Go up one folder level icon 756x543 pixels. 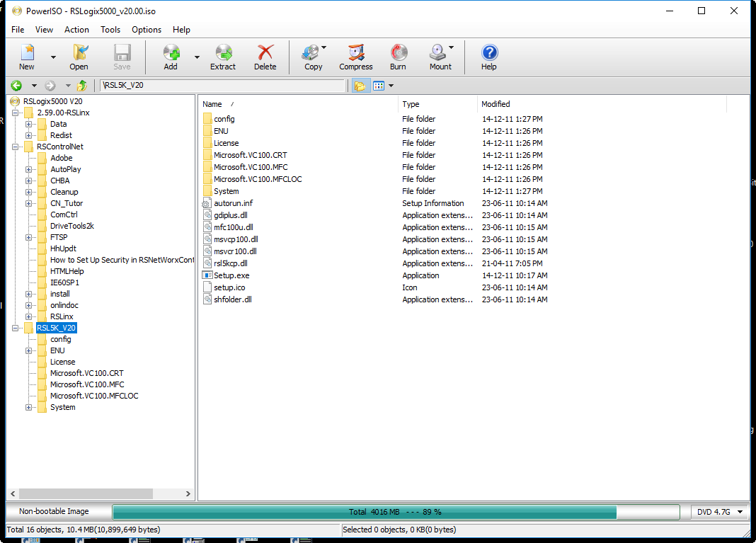[82, 86]
